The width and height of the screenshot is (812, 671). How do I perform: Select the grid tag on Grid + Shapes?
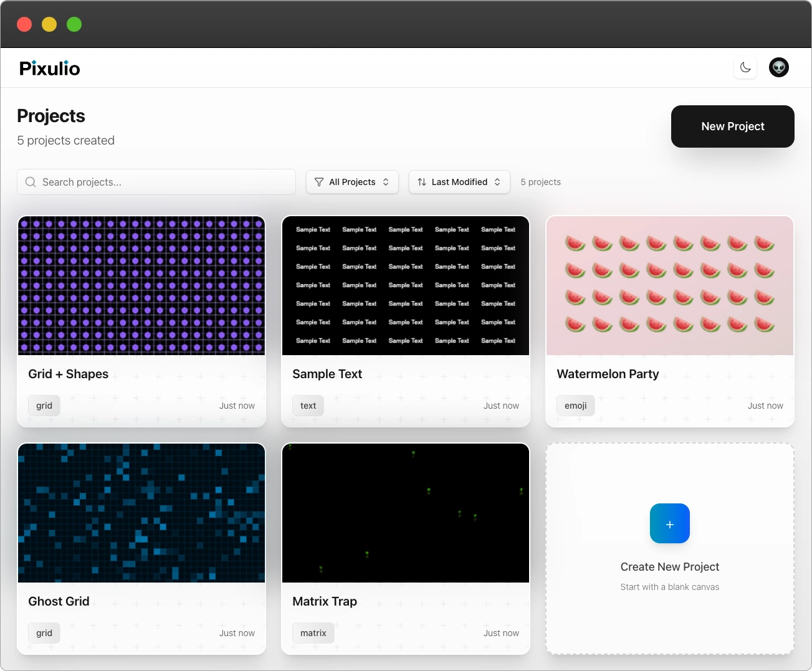pos(44,405)
